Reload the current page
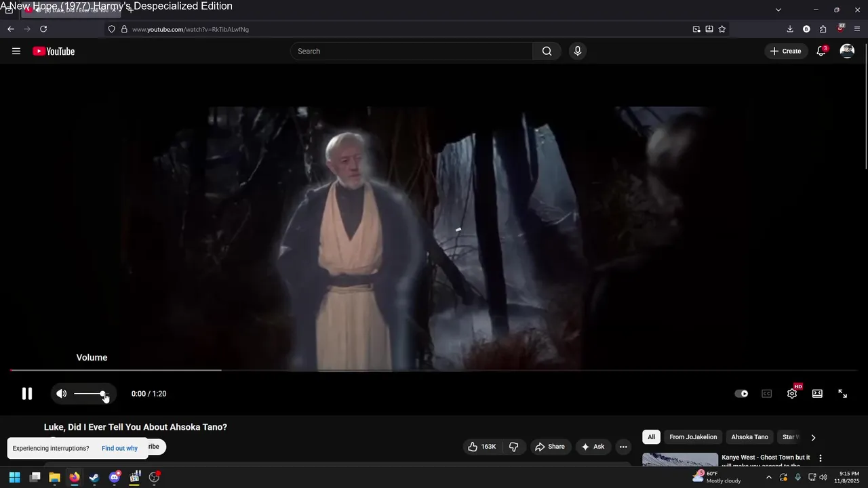This screenshot has width=868, height=488. pyautogui.click(x=43, y=29)
